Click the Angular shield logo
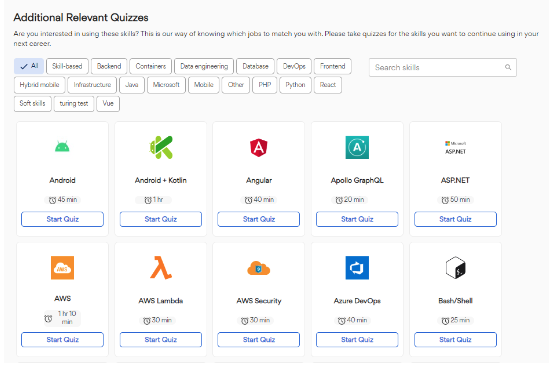The height and width of the screenshot is (375, 549). [259, 147]
